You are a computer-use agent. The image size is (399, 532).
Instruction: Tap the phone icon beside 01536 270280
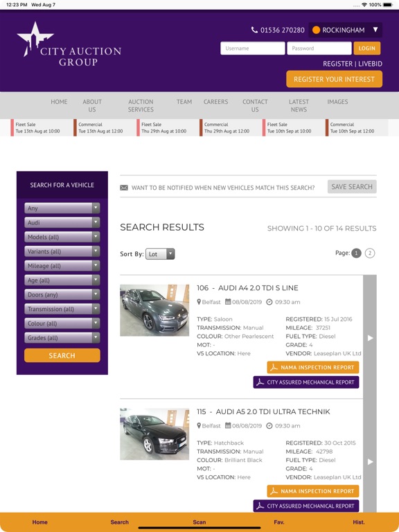click(254, 30)
